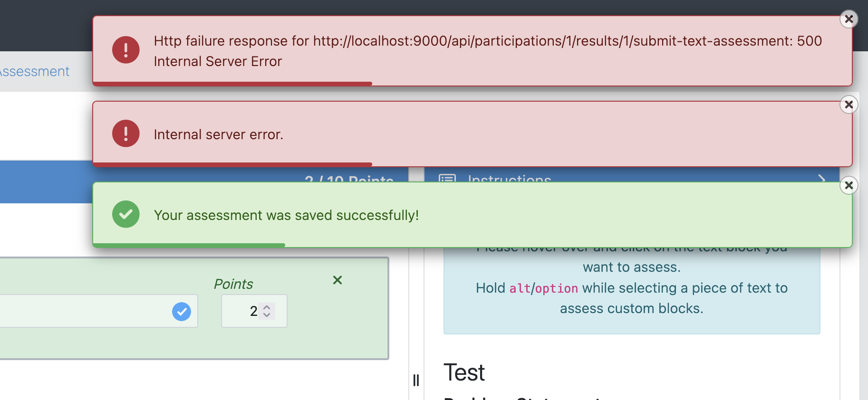Decrease points using the stepper down arrow
The height and width of the screenshot is (400, 868).
point(267,316)
